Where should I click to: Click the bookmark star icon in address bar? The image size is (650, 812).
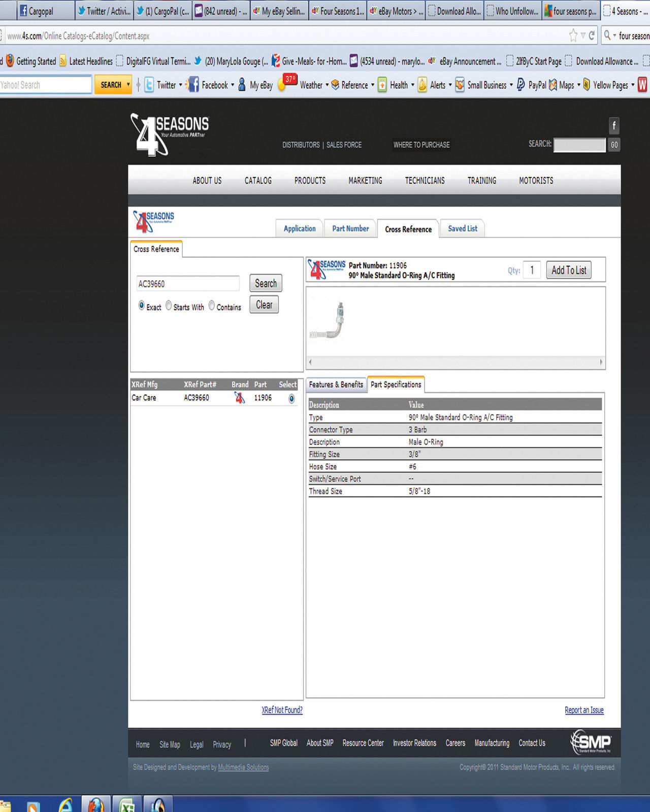point(573,36)
